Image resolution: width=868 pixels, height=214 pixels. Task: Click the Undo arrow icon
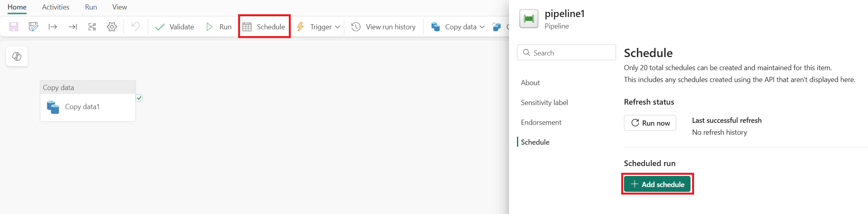coord(135,27)
